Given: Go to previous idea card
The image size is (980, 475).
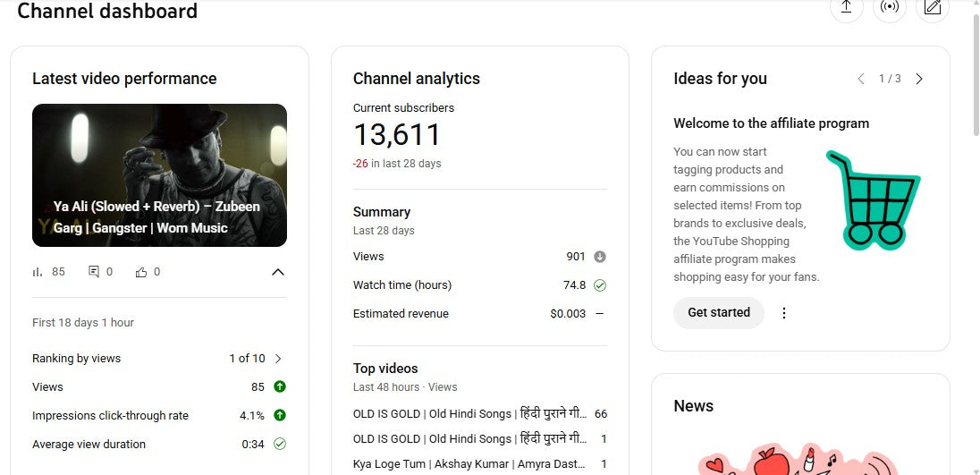Looking at the screenshot, I should point(861,79).
